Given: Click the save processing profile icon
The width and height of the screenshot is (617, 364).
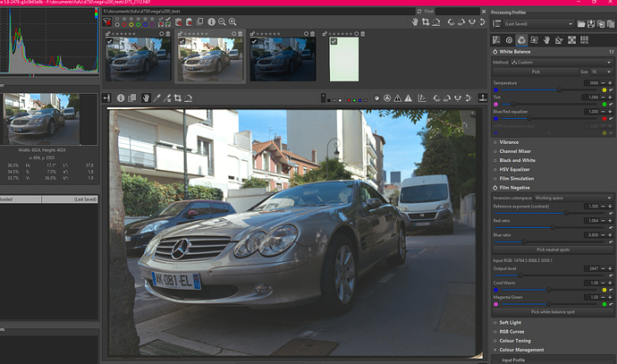Looking at the screenshot, I should tap(590, 24).
